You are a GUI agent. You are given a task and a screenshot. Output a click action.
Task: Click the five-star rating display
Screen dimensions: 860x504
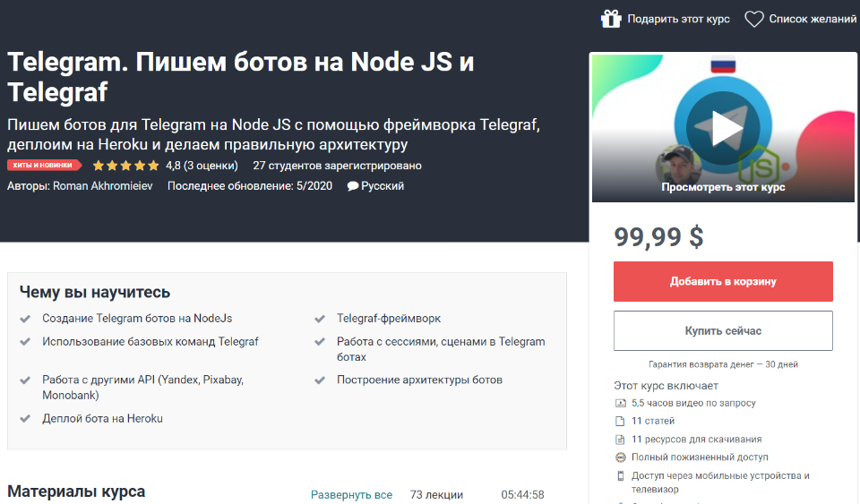pyautogui.click(x=125, y=166)
